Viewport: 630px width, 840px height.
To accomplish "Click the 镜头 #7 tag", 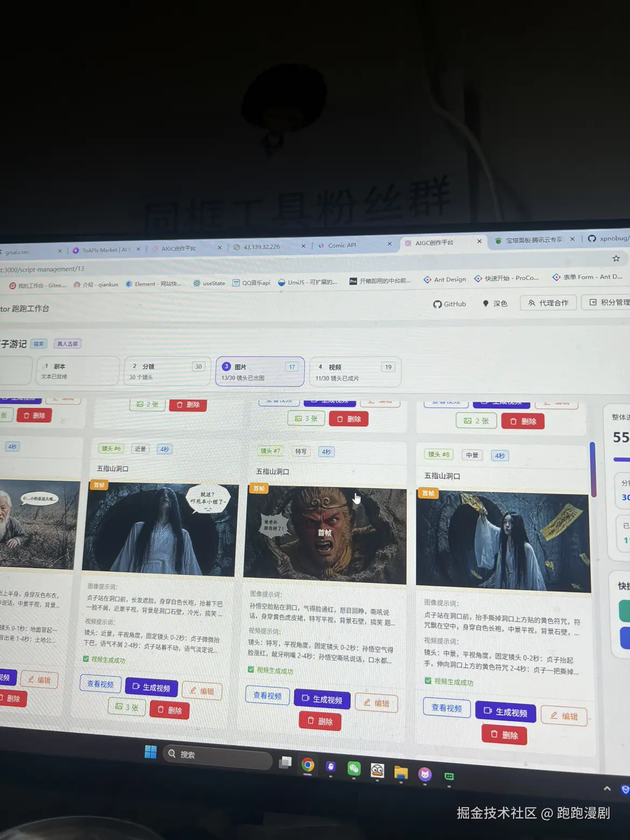I will (270, 451).
